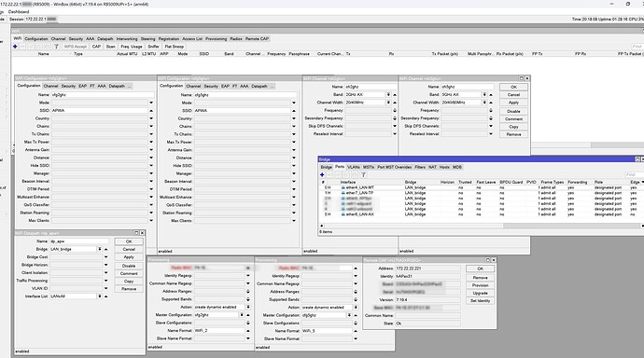Screen dimensions: 644x358
Task: Expand Mode field in cfg2ghz configuration
Action: click(151, 103)
